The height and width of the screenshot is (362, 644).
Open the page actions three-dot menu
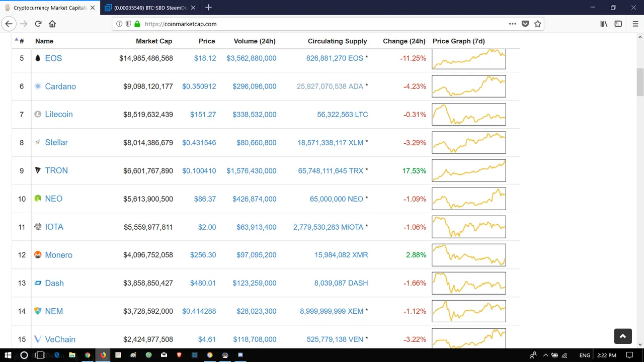tap(512, 24)
